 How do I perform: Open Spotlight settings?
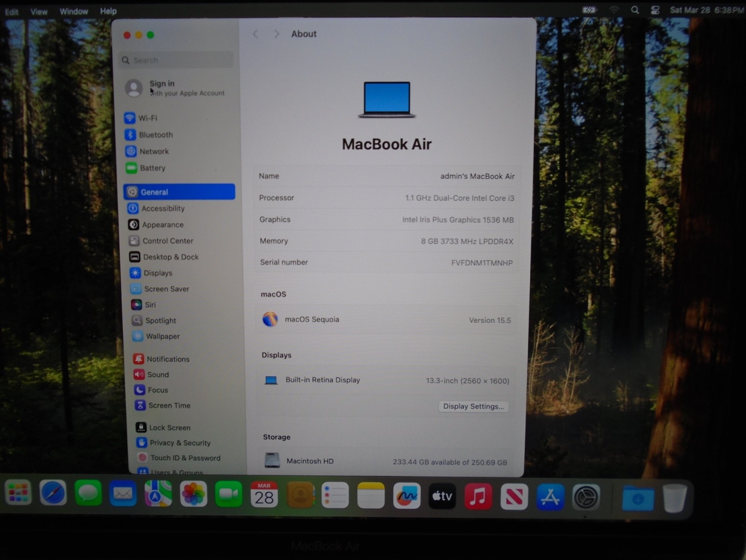tap(154, 321)
